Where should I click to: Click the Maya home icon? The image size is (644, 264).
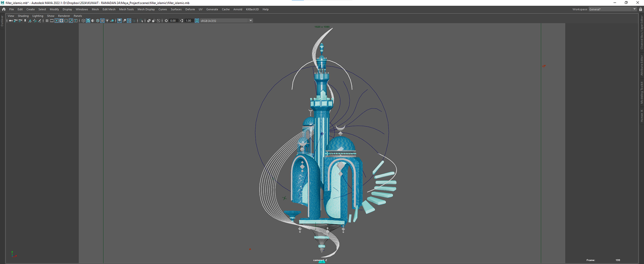coord(4,9)
